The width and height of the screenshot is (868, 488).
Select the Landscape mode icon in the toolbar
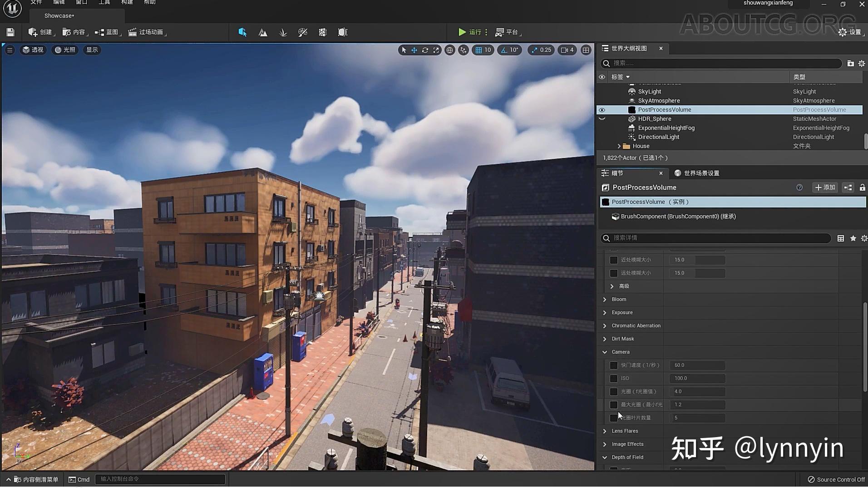pyautogui.click(x=263, y=32)
